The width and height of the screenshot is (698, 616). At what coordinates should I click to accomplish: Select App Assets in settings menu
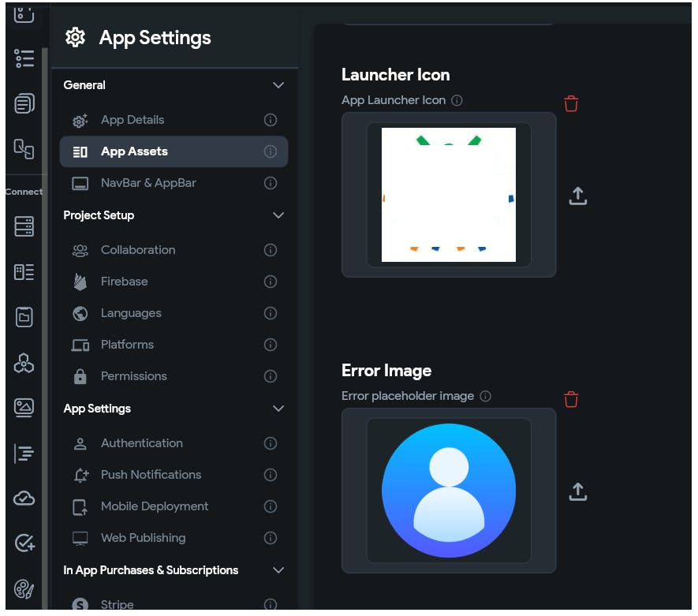[174, 151]
